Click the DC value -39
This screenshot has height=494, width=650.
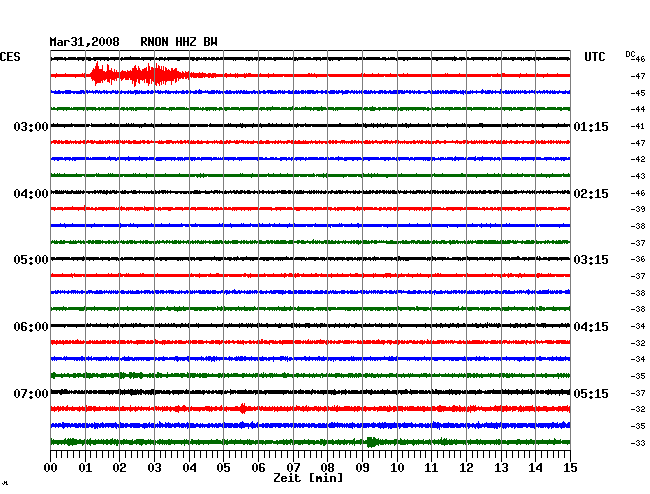[638, 209]
